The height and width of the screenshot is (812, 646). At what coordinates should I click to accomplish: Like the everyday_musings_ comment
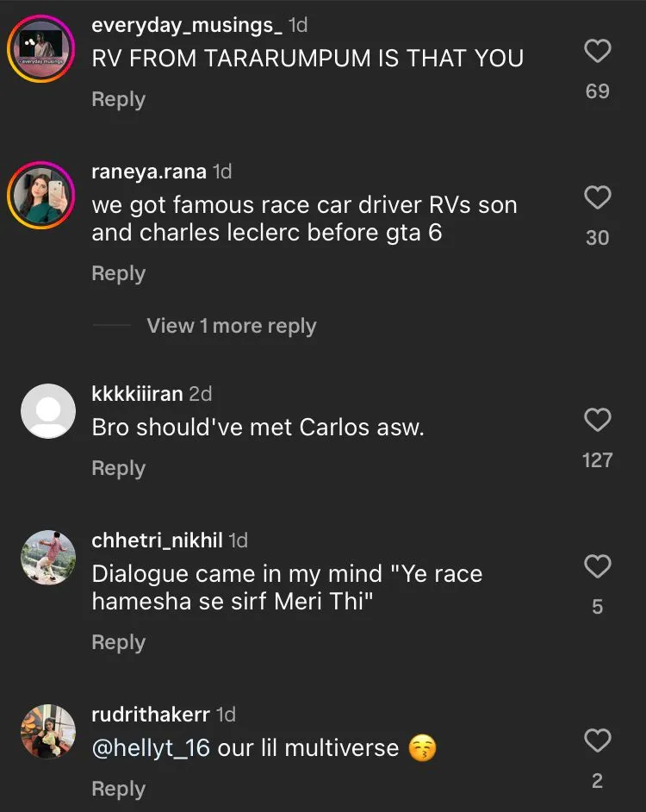click(597, 52)
